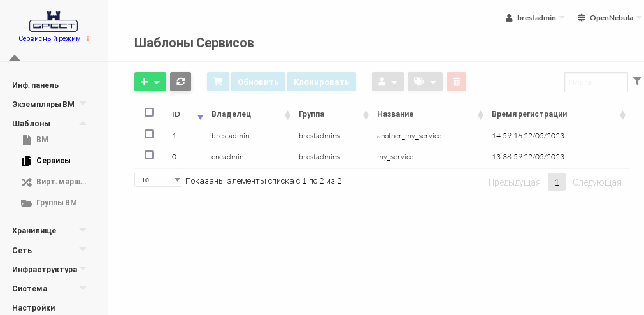Open the tags label icon dropdown

(x=425, y=82)
